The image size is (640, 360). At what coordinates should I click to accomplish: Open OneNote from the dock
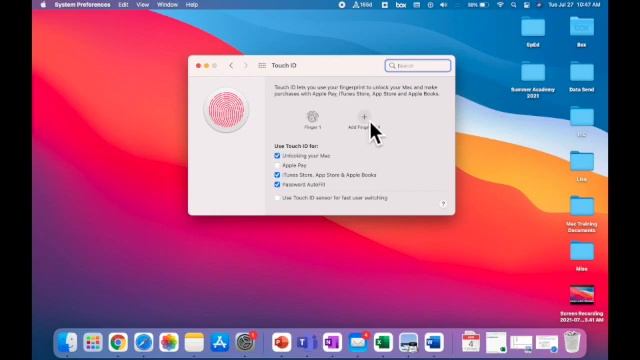click(x=332, y=342)
